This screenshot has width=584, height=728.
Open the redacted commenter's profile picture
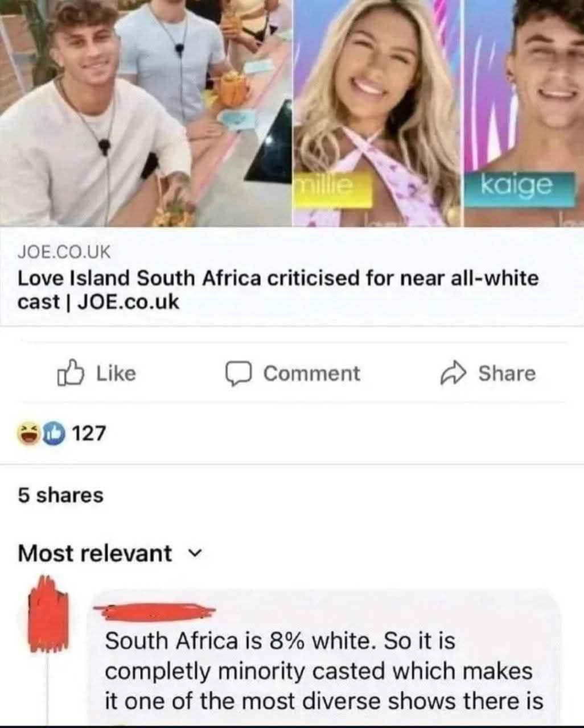(49, 613)
